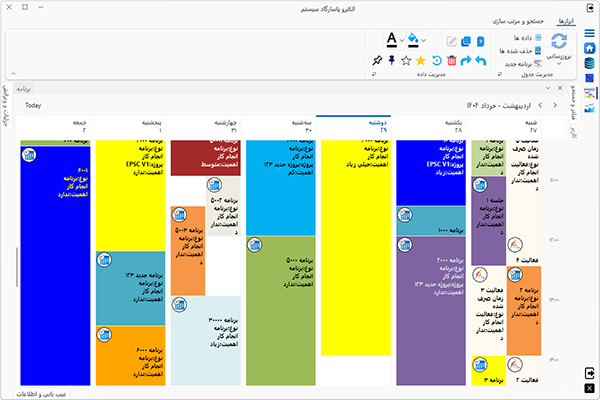Click the red trash delete icon
This screenshot has height=400, width=600.
(x=452, y=60)
